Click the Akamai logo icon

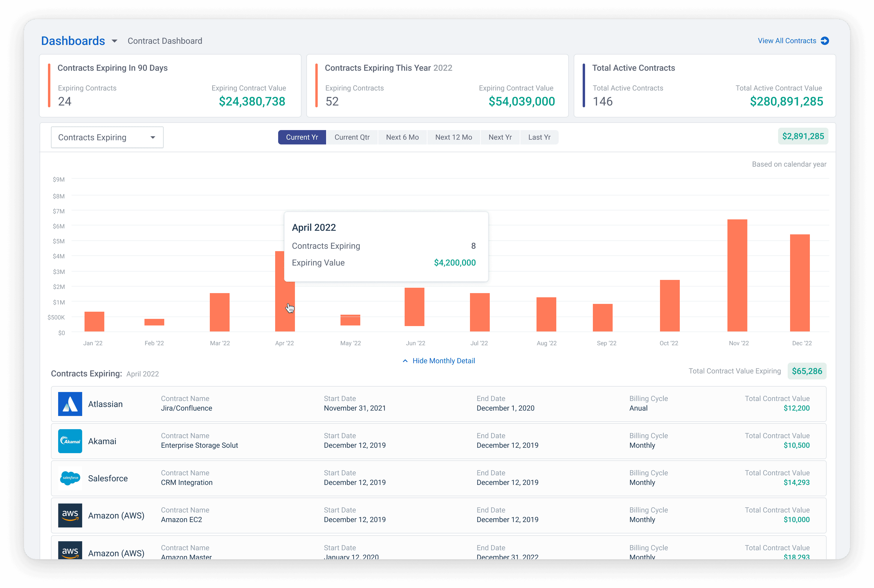click(70, 441)
